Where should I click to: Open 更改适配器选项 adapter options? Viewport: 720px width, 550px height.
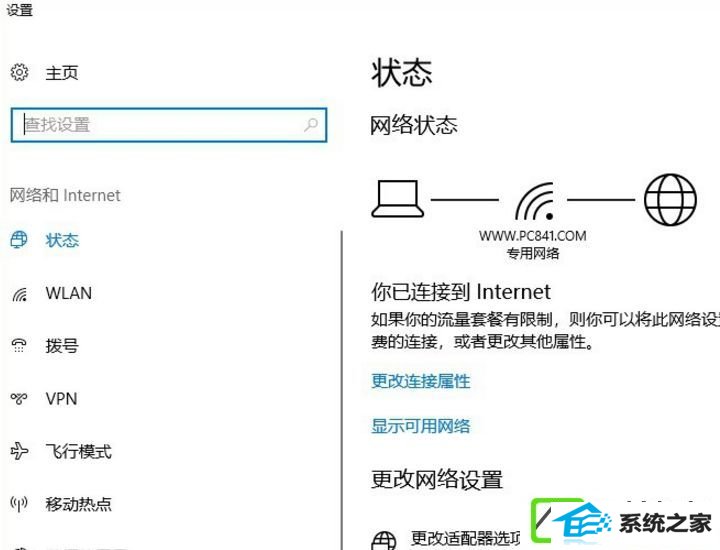pos(465,539)
